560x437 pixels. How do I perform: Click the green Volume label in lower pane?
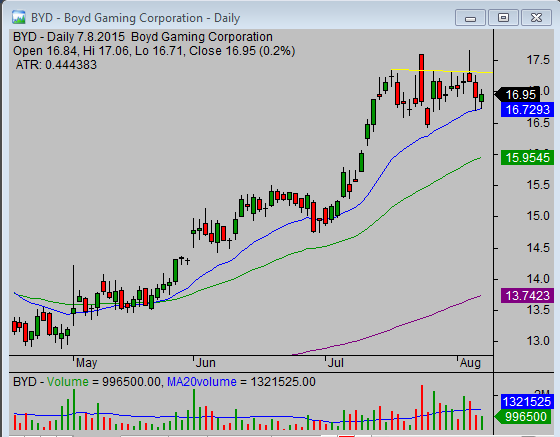click(68, 382)
